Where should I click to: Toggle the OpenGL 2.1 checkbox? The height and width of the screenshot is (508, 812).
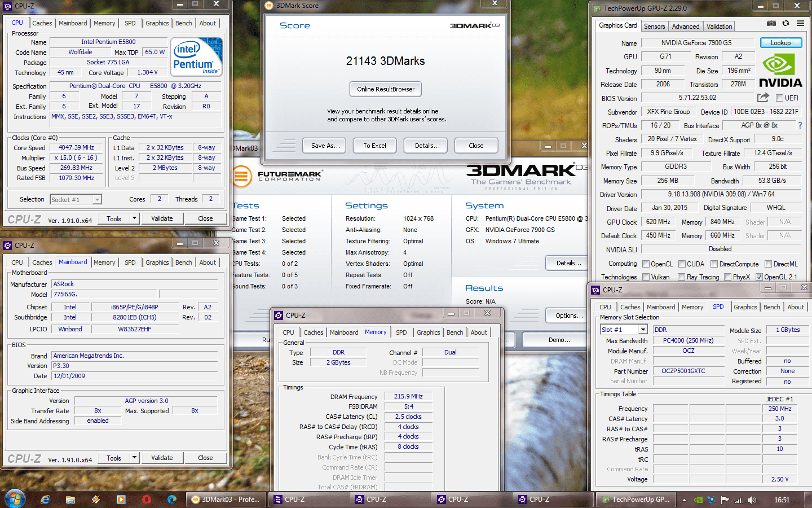point(759,277)
